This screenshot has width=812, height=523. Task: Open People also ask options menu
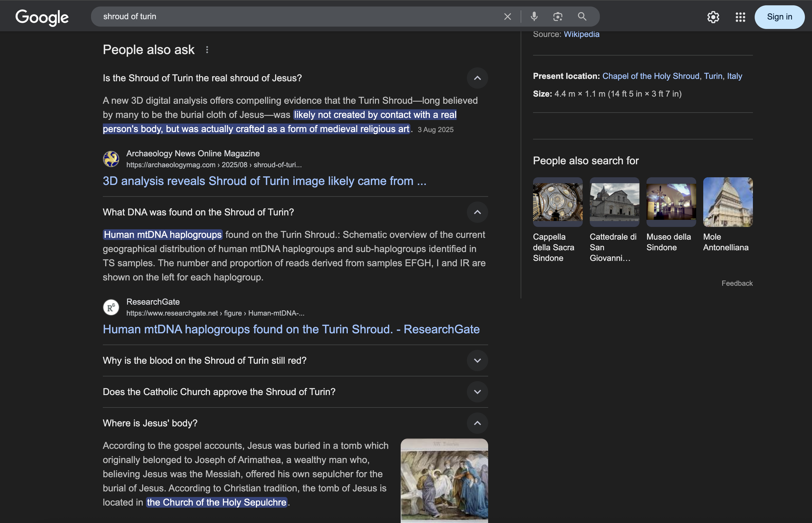pos(207,50)
